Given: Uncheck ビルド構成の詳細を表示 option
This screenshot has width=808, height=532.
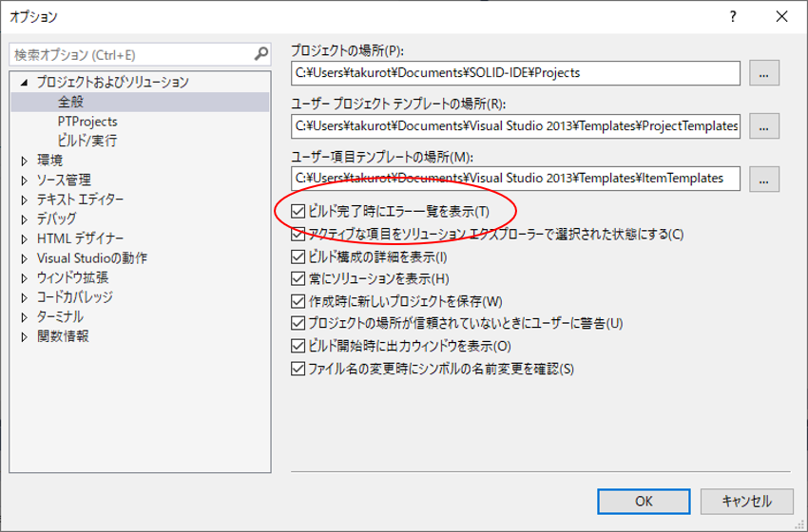Looking at the screenshot, I should click(x=299, y=256).
